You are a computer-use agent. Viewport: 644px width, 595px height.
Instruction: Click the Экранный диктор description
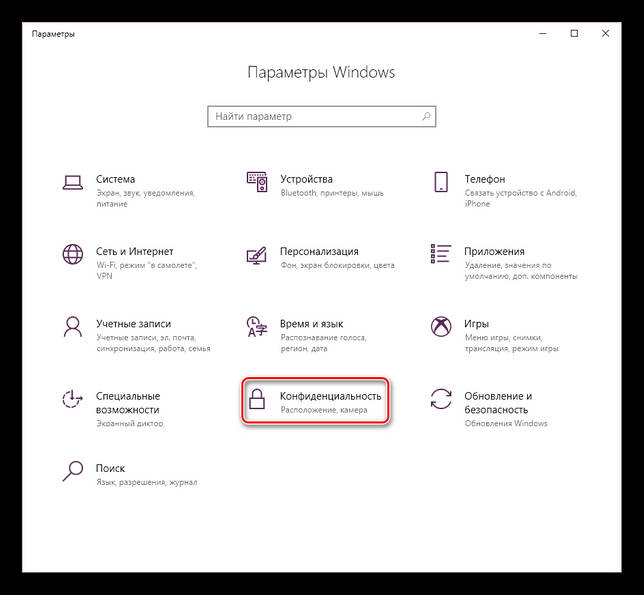tap(130, 423)
